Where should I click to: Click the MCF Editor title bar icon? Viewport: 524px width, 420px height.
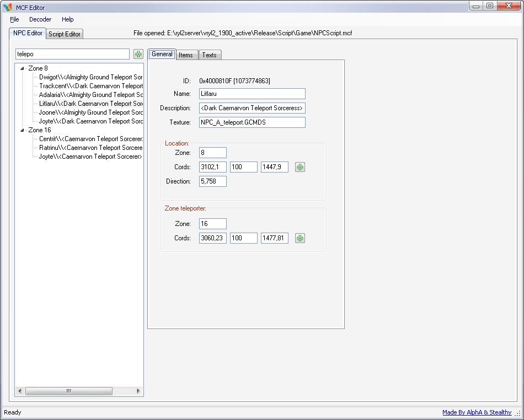(x=8, y=7)
